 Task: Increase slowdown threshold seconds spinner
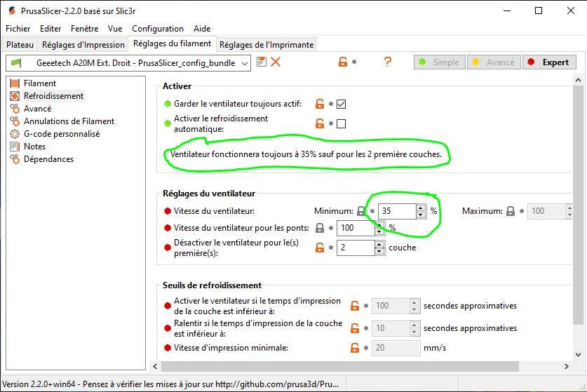414,325
